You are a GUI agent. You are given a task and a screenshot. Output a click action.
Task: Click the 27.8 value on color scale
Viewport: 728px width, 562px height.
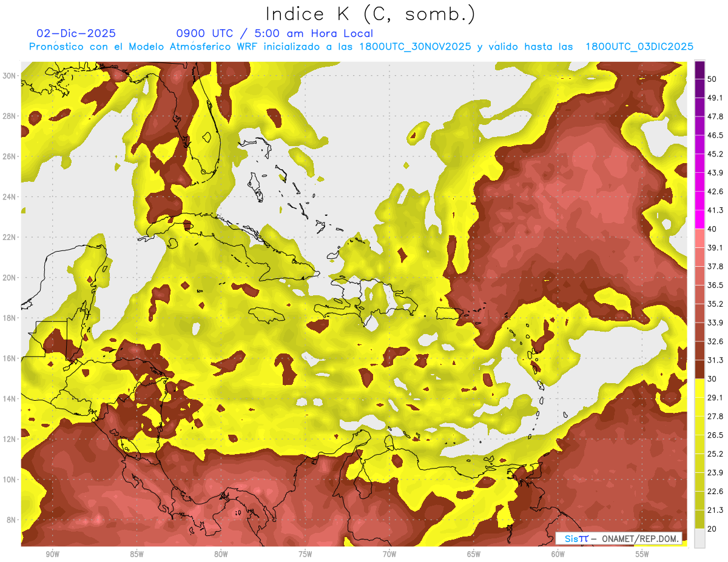pyautogui.click(x=716, y=416)
